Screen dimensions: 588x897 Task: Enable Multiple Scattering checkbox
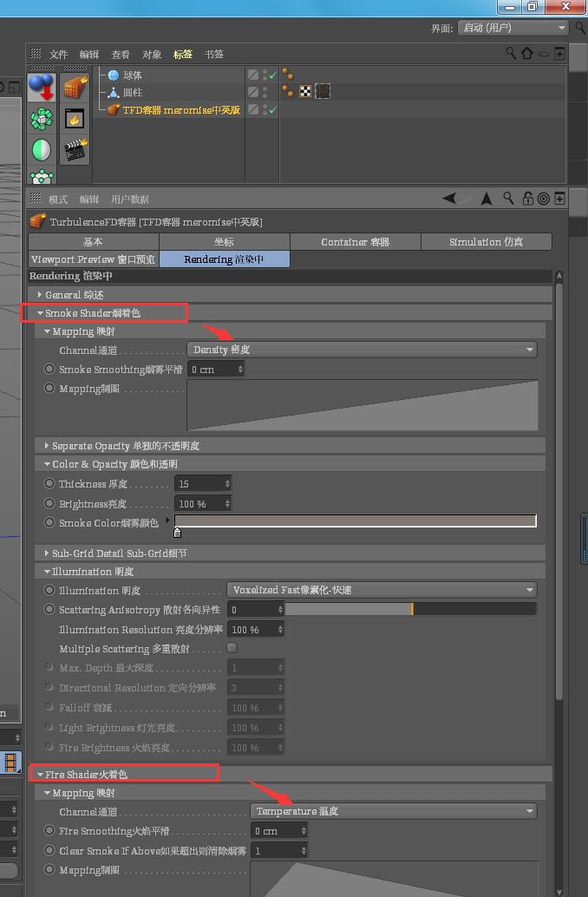pyautogui.click(x=232, y=648)
